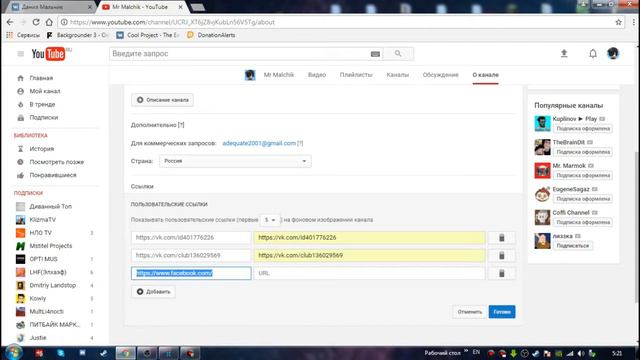Open the Dmitriy Landstop subscription
Image resolution: width=640 pixels, height=360 pixels.
click(x=52, y=285)
